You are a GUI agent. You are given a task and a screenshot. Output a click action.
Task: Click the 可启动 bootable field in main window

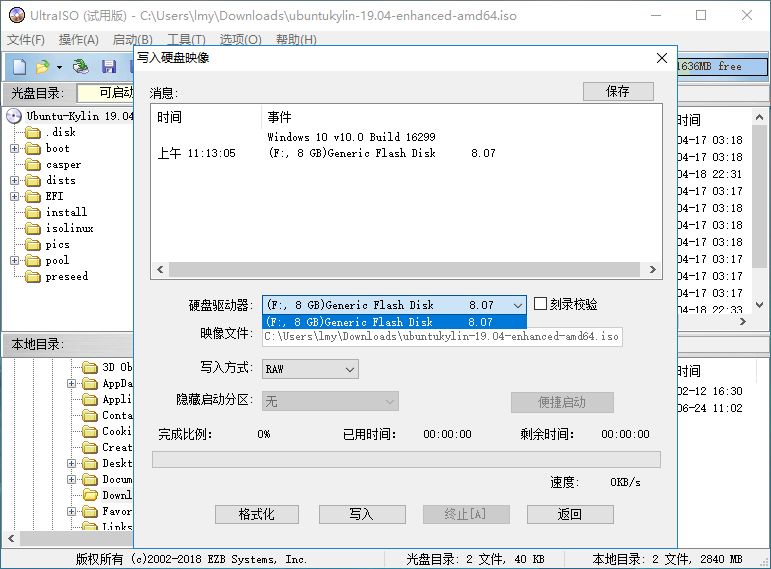(106, 93)
